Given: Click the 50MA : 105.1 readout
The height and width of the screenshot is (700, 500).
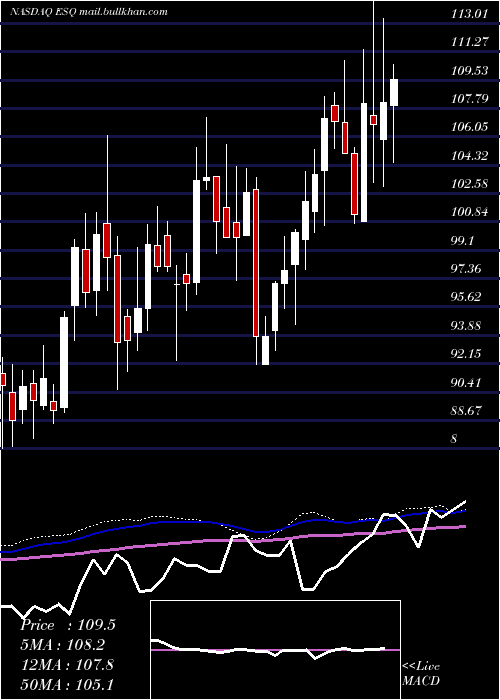Looking at the screenshot, I should (x=67, y=684).
